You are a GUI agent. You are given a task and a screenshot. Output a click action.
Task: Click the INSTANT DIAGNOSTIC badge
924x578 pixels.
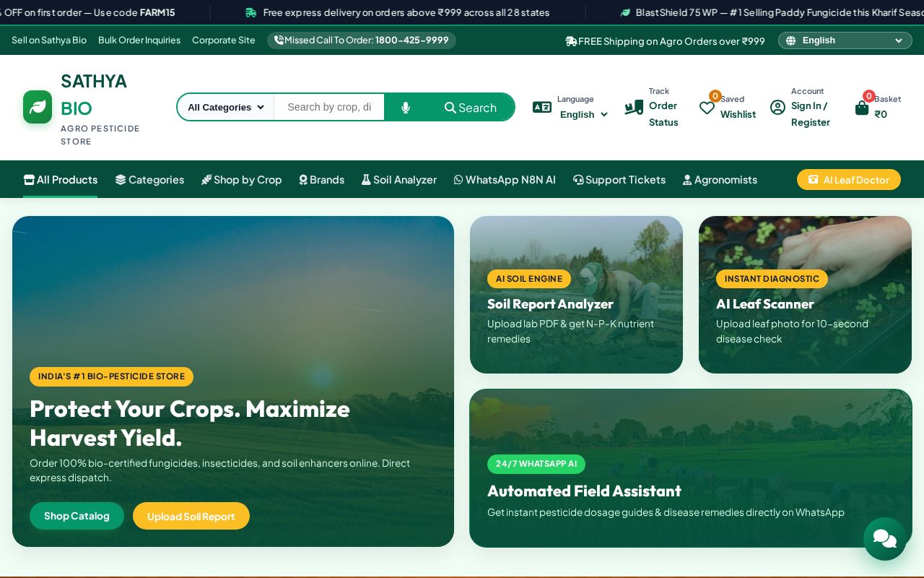click(x=772, y=279)
